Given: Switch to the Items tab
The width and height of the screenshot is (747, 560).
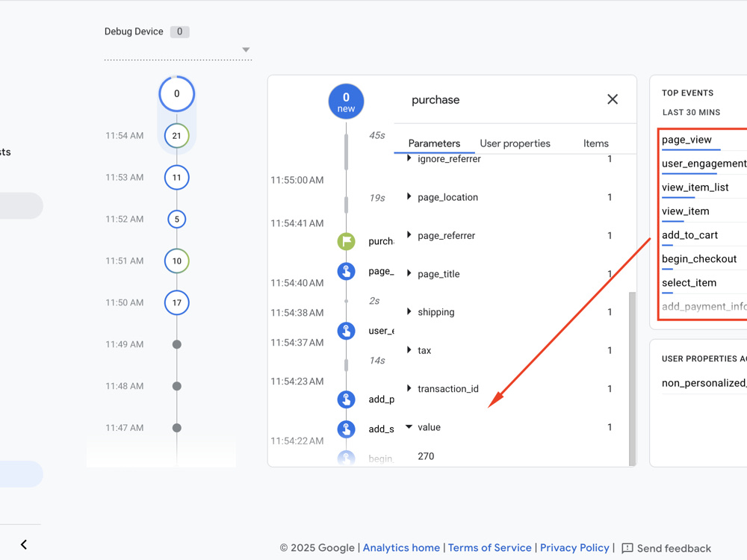Looking at the screenshot, I should pos(595,143).
